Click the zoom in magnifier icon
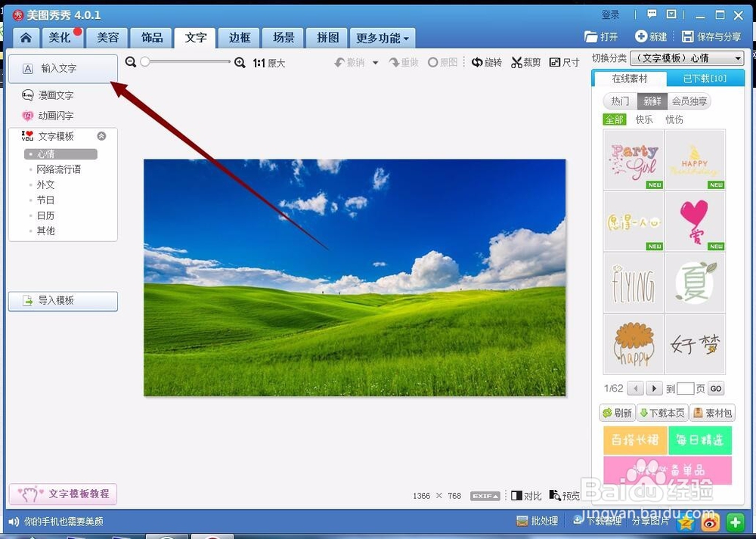 [240, 62]
